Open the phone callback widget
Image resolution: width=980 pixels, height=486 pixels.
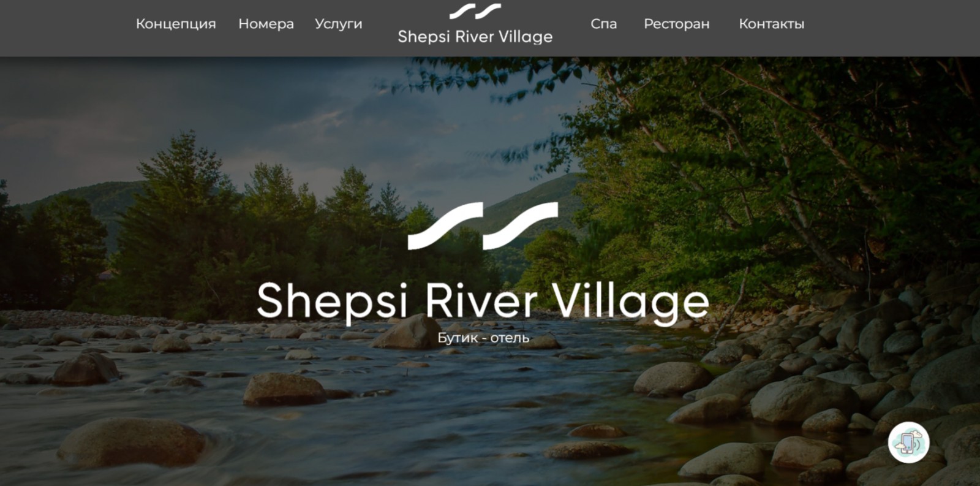[x=908, y=442]
